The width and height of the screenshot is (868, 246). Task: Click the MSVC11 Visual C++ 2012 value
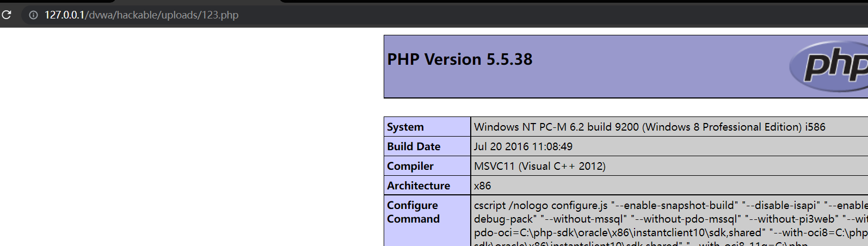coord(539,166)
